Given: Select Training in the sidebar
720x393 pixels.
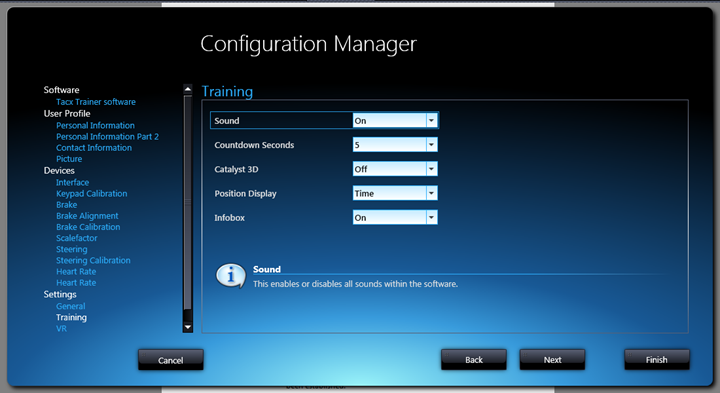Looking at the screenshot, I should [x=71, y=317].
